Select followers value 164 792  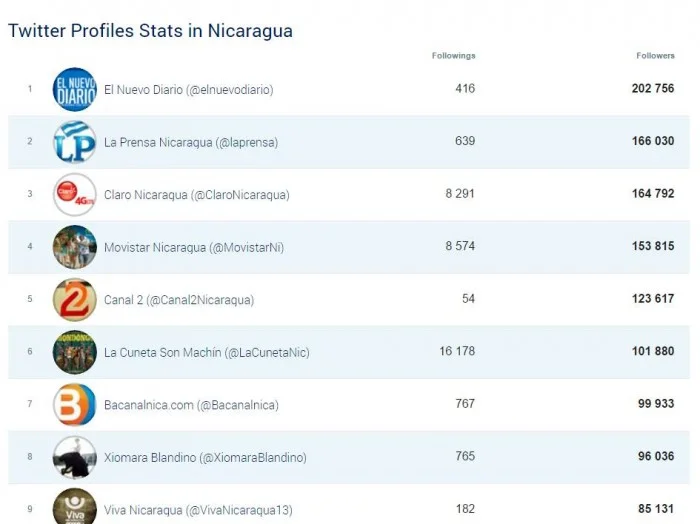coord(653,194)
